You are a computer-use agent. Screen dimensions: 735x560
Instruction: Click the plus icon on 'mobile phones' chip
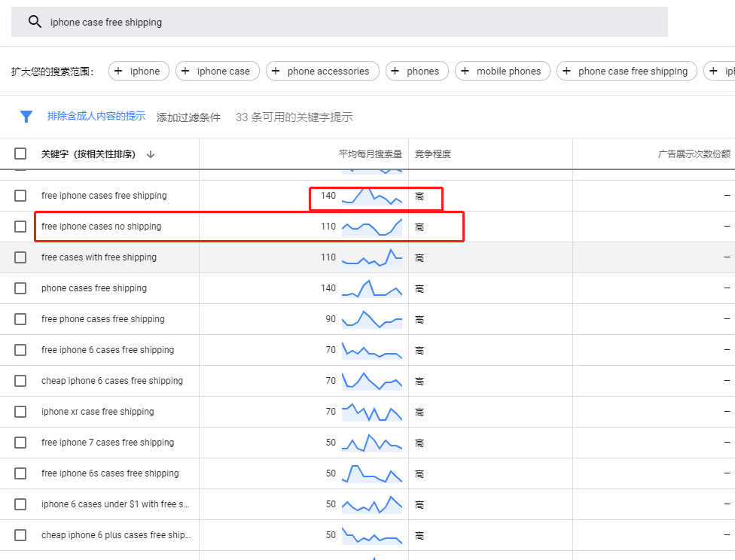(465, 71)
